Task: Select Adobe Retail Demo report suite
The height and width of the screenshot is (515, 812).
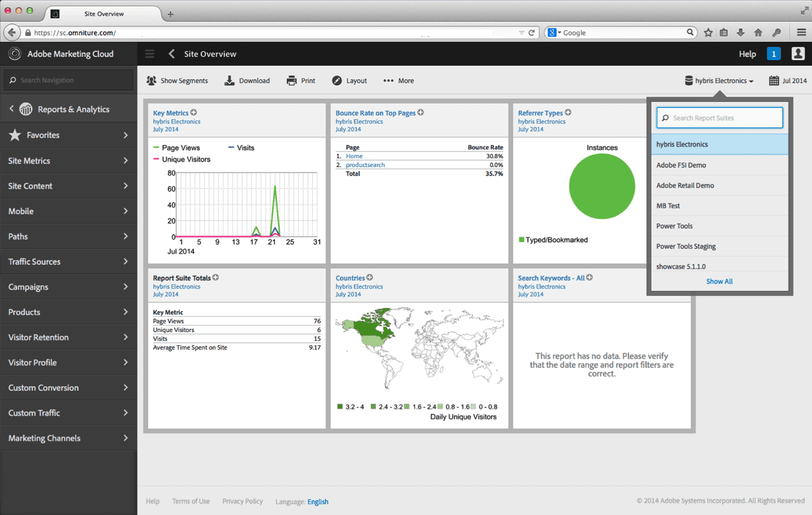Action: (720, 186)
